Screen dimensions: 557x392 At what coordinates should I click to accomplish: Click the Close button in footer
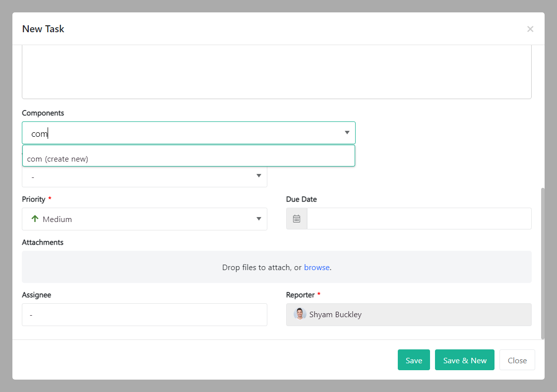[x=517, y=360]
